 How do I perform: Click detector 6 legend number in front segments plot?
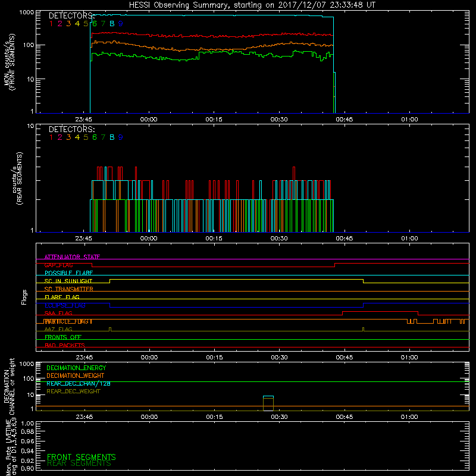tap(95, 23)
